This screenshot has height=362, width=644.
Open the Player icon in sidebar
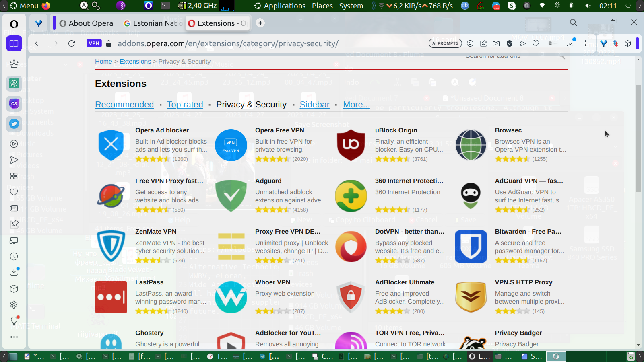tap(14, 144)
